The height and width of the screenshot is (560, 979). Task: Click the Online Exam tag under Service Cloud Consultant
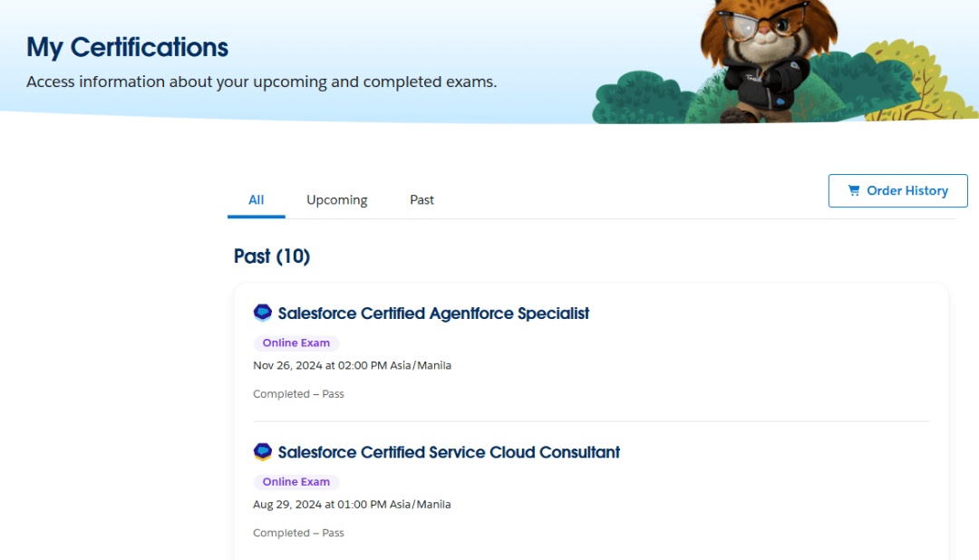point(296,482)
